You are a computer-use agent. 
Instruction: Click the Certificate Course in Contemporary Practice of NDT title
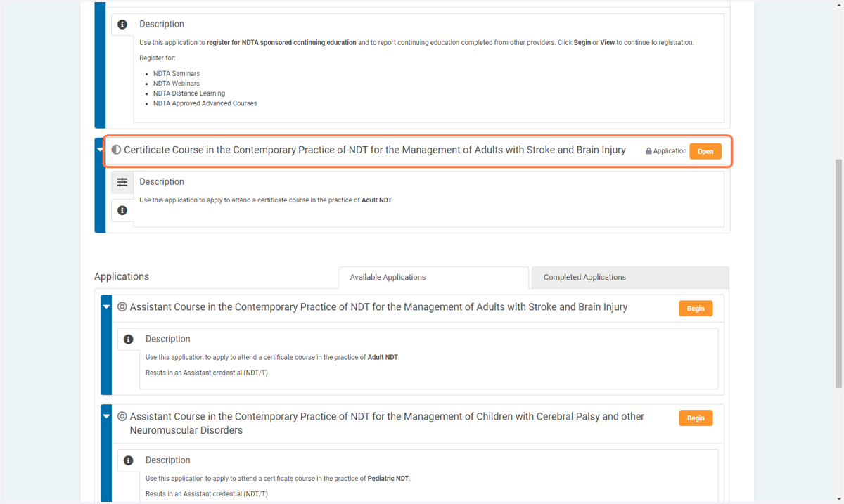tap(375, 150)
